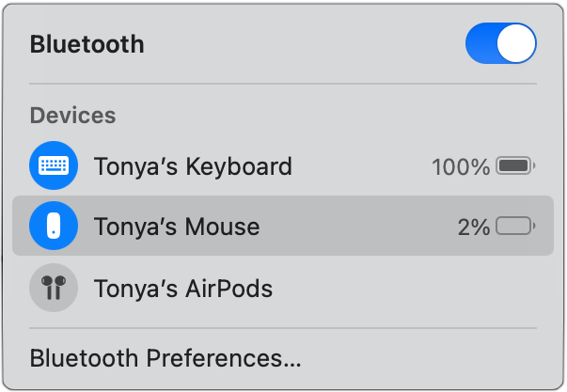Select the Tonya's Mouse device name
The height and width of the screenshot is (392, 567).
177,227
